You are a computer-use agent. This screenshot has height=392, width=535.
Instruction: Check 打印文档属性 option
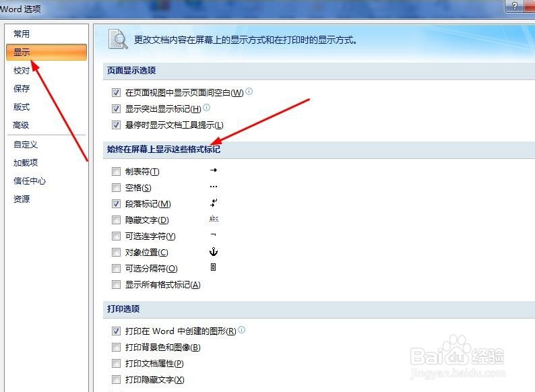[116, 363]
